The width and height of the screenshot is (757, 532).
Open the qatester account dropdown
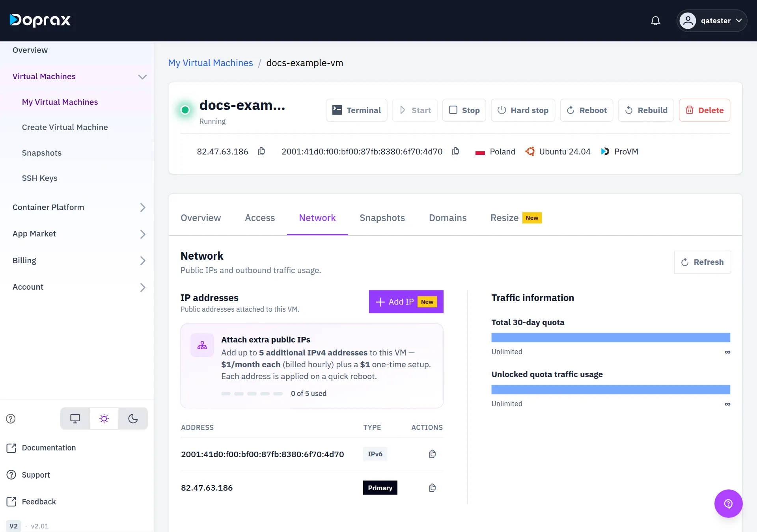[x=712, y=20]
